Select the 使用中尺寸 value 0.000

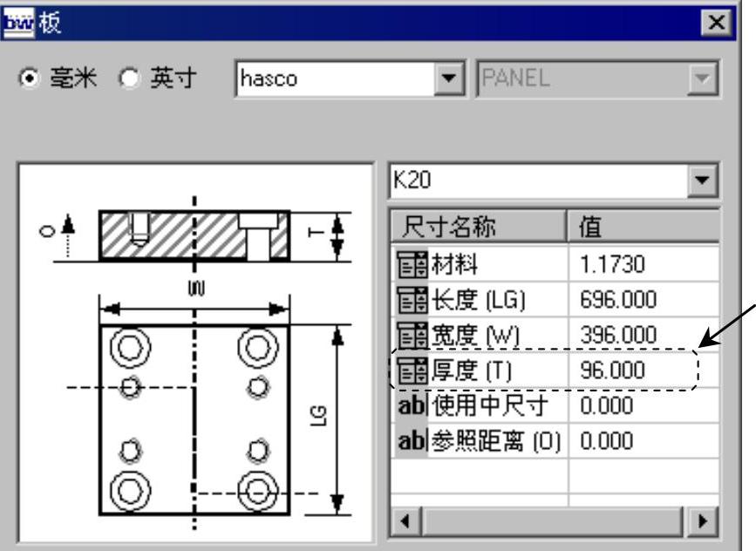[x=607, y=406]
